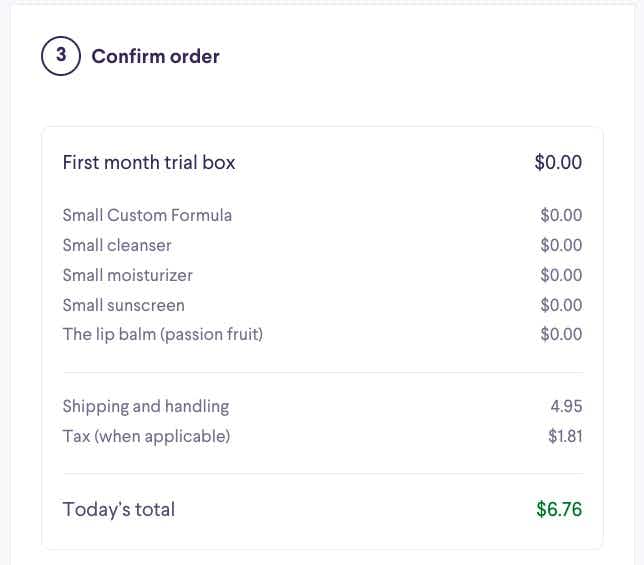Screen dimensions: 644x565
Task: Click the $1.81 tax amount
Action: click(x=565, y=436)
